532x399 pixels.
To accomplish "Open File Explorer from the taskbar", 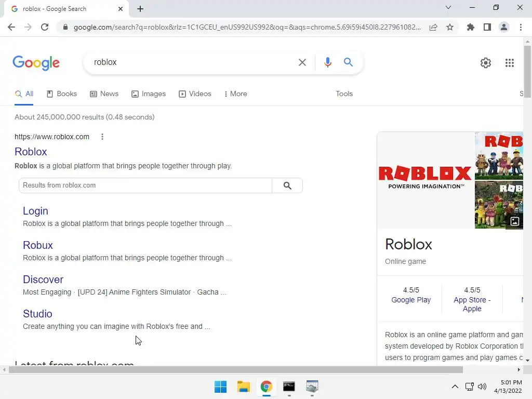I will 243,387.
